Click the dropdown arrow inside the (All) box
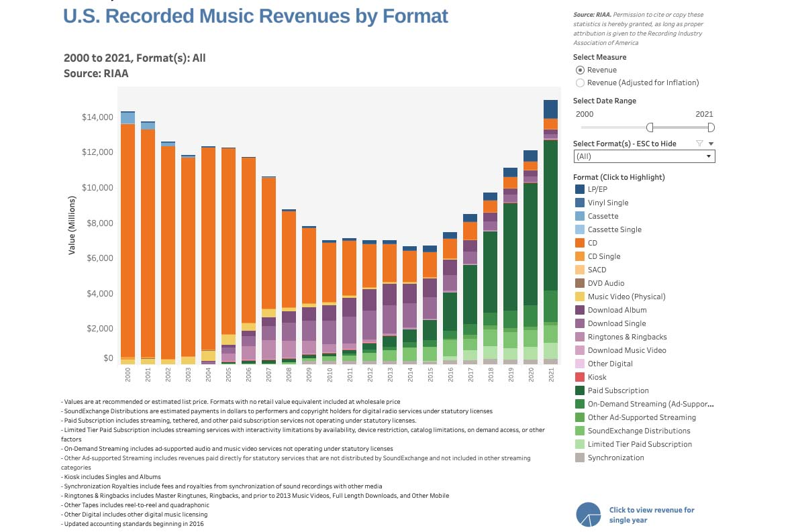Image resolution: width=798 pixels, height=532 pixels. [709, 157]
